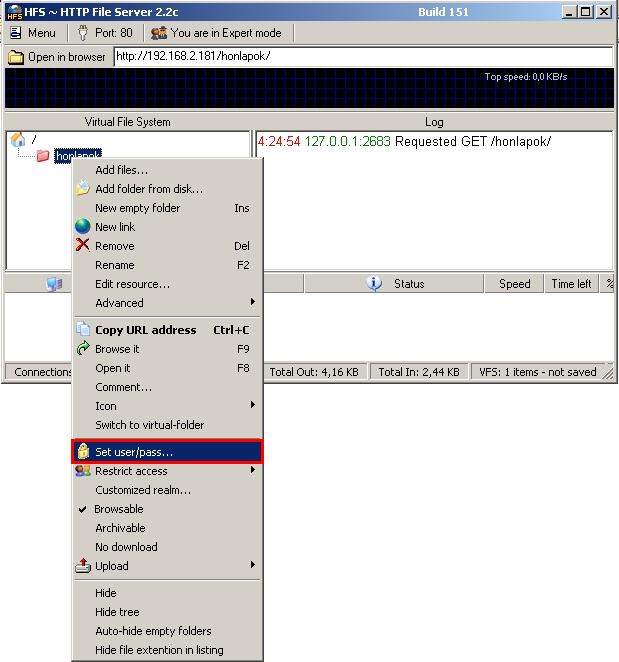Click the Add folder from disk icon
Screen dimensions: 619x662
pyautogui.click(x=83, y=188)
